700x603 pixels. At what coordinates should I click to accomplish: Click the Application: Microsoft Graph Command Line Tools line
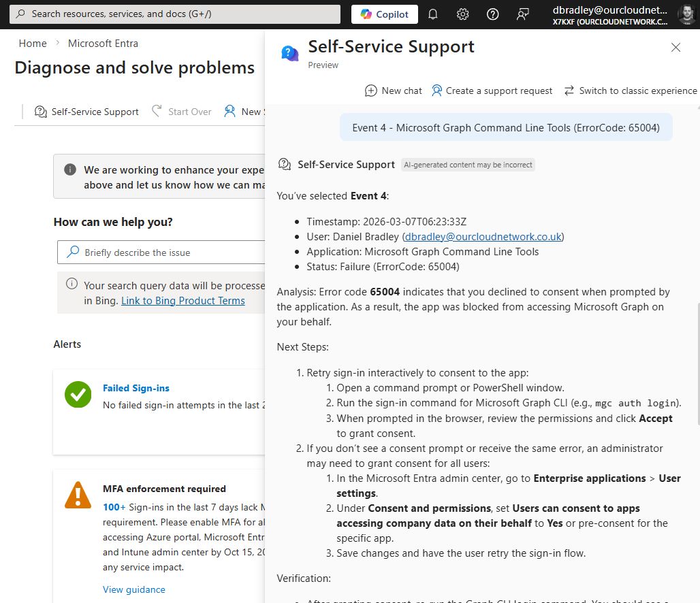click(x=422, y=252)
